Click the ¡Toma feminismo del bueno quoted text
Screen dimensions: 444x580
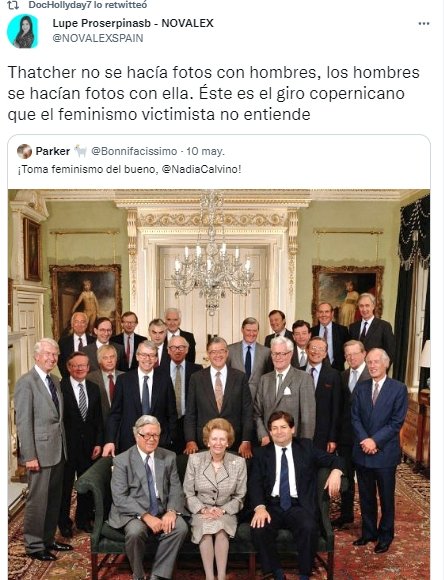pyautogui.click(x=129, y=169)
